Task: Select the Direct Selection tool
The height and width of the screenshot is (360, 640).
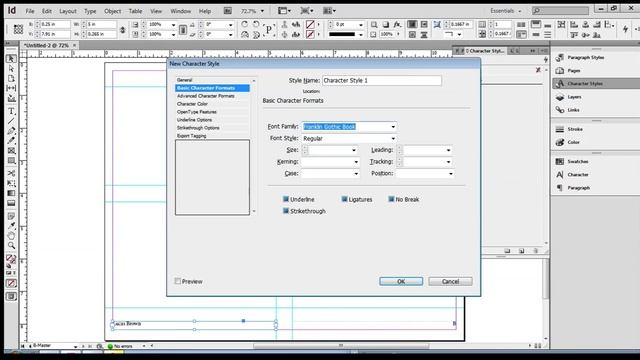Action: (11, 69)
